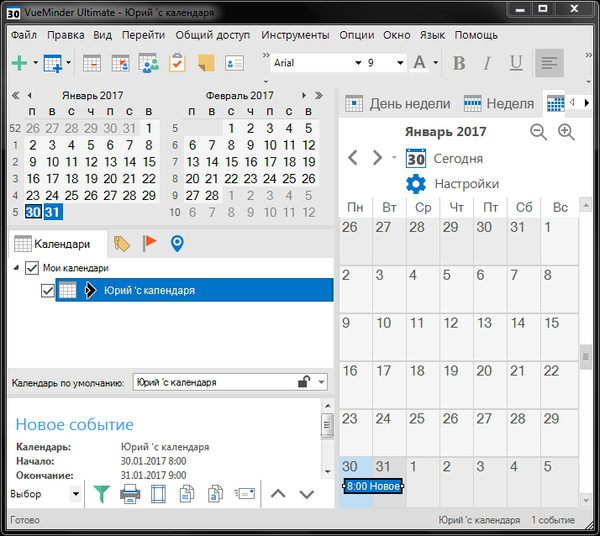This screenshot has height=536, width=600.
Task: Click the task clipboard checkmark icon
Action: (177, 63)
